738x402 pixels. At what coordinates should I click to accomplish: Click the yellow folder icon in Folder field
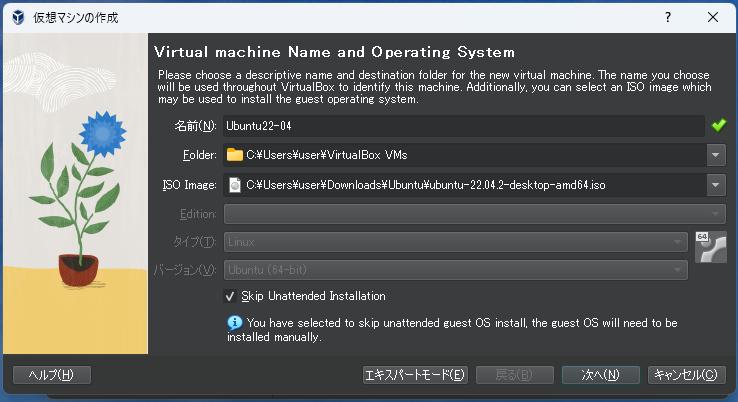tap(234, 154)
